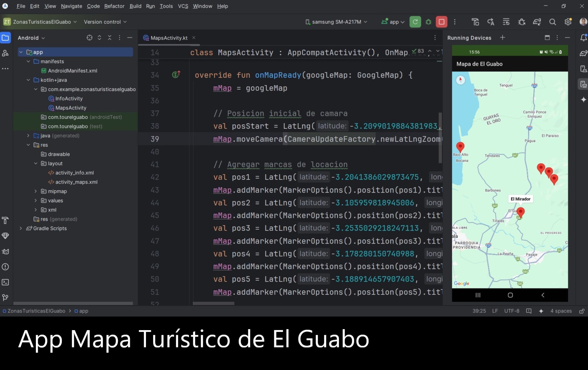Screen dimensions: 588x370
Task: Open Notifications bell icon
Action: 583,38
